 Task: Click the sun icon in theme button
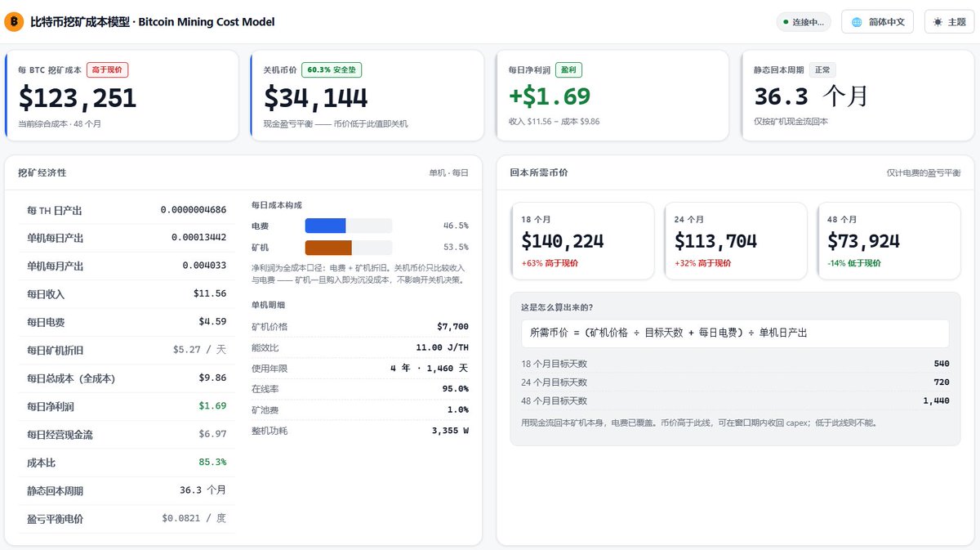pos(938,22)
